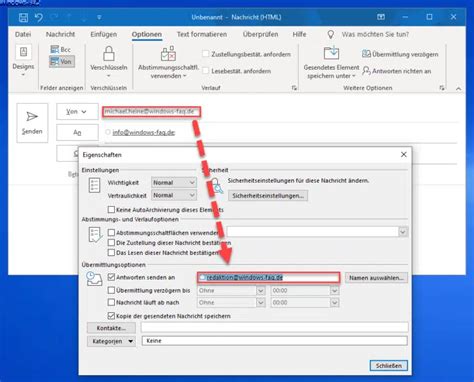Click the Kontakte... button

tap(111, 328)
